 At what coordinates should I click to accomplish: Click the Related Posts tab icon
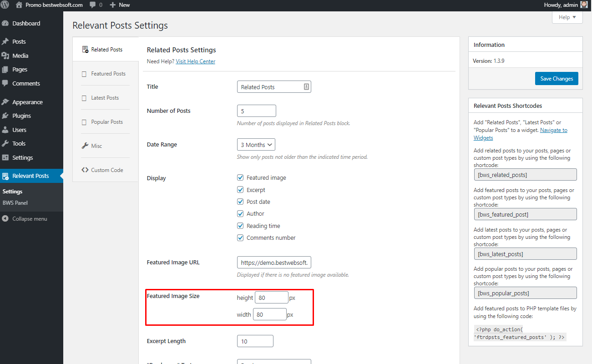click(85, 50)
